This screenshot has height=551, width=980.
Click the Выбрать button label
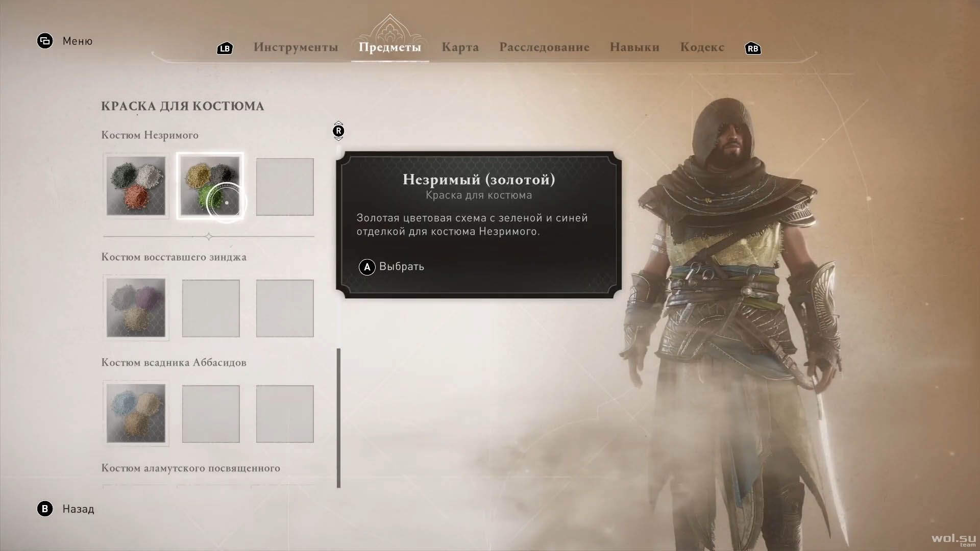pyautogui.click(x=402, y=267)
